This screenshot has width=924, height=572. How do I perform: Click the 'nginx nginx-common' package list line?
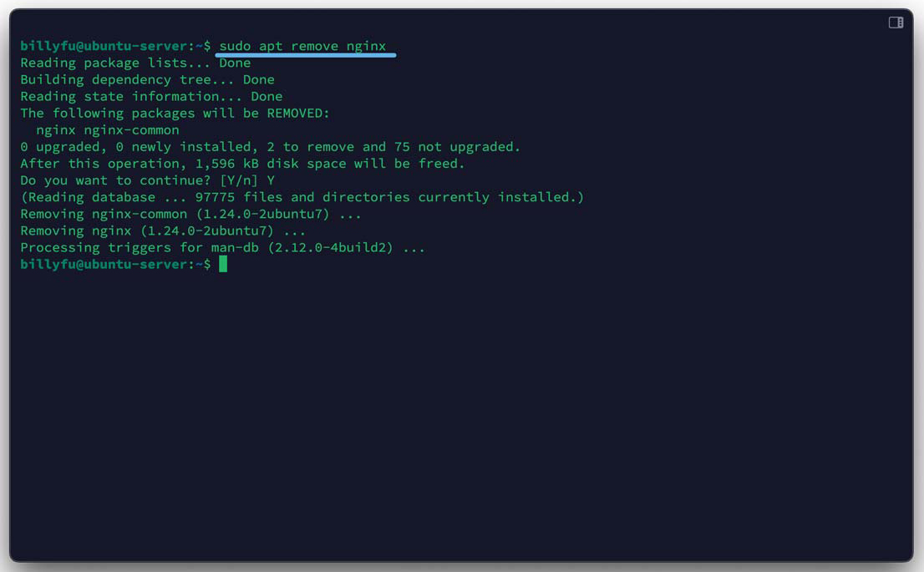pyautogui.click(x=108, y=129)
